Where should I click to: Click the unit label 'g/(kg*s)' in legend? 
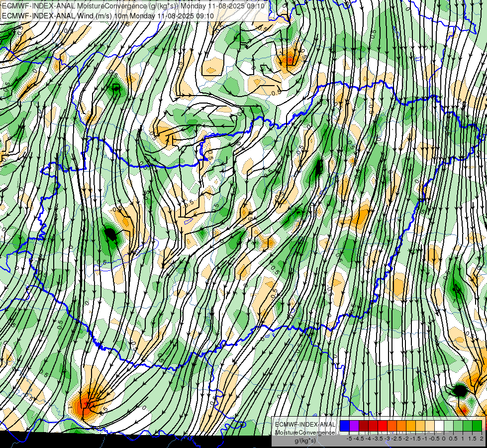[305, 441]
